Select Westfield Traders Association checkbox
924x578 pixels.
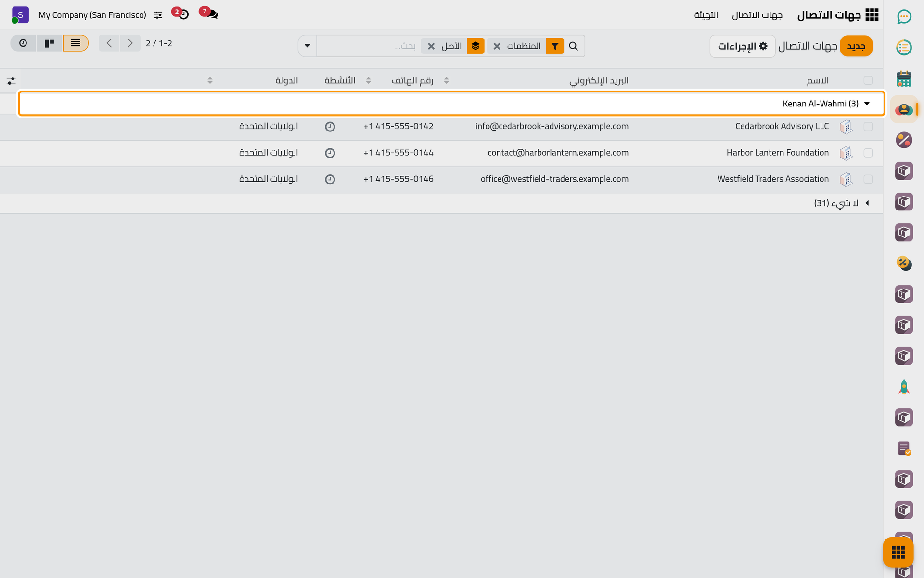pos(868,179)
